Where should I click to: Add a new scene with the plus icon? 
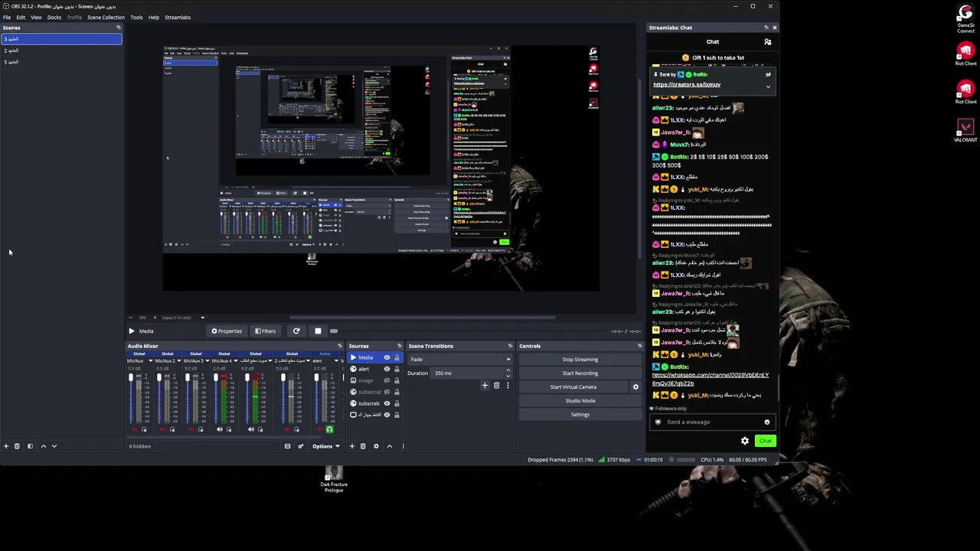coord(5,446)
